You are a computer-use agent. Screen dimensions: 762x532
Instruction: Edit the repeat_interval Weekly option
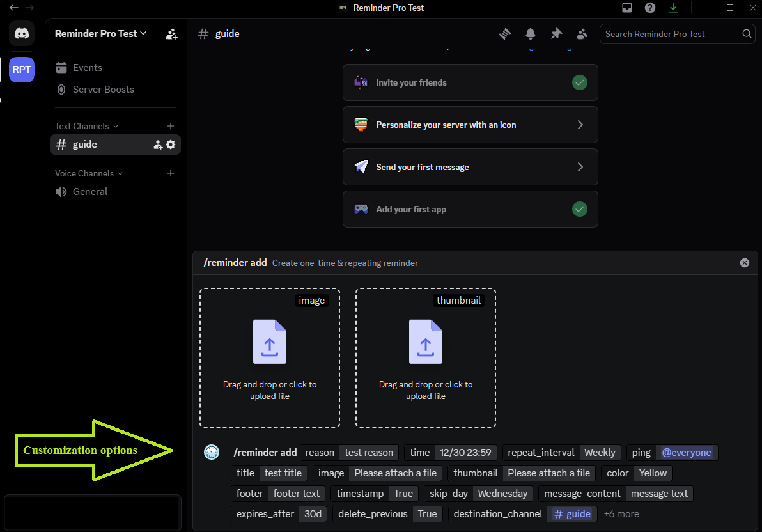pos(561,453)
